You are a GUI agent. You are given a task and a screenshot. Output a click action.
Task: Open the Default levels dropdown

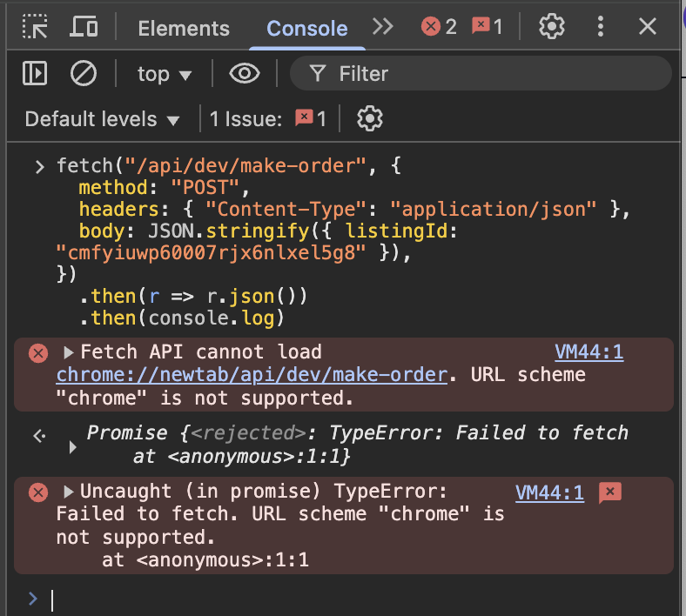102,119
